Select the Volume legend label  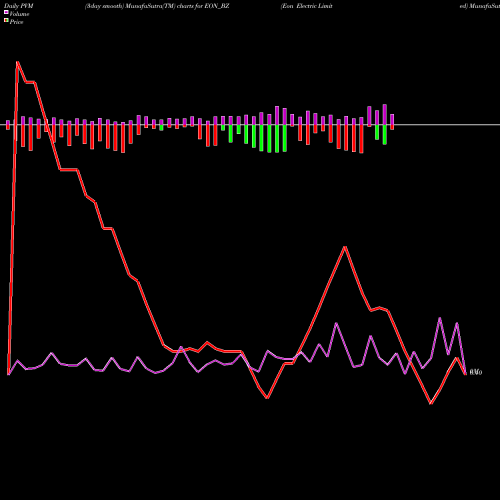click(19, 14)
